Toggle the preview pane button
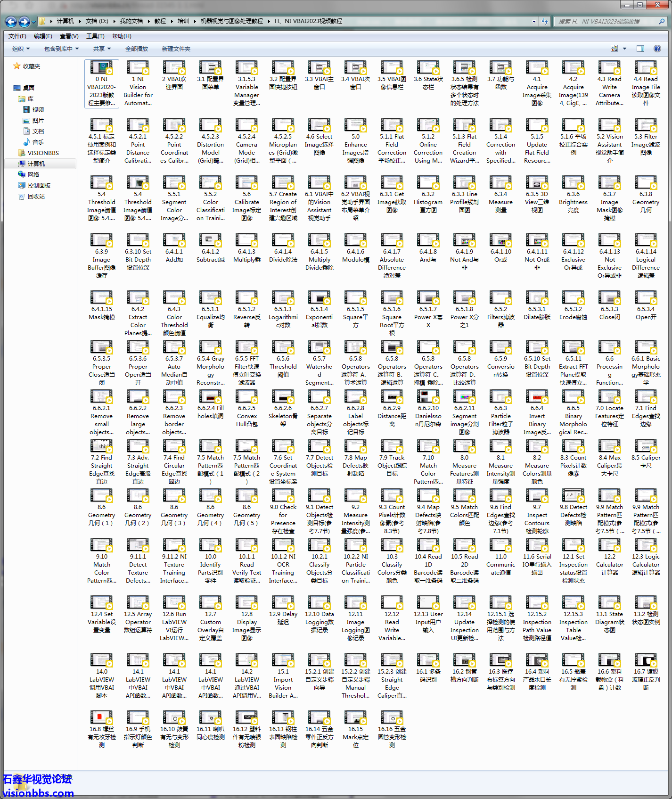672x799 pixels. click(640, 49)
